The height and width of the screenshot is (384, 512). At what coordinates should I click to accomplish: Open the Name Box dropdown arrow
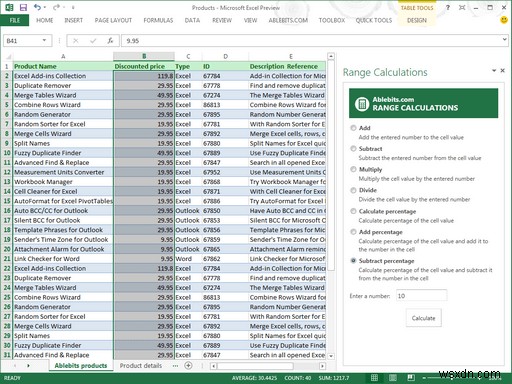[x=44, y=40]
